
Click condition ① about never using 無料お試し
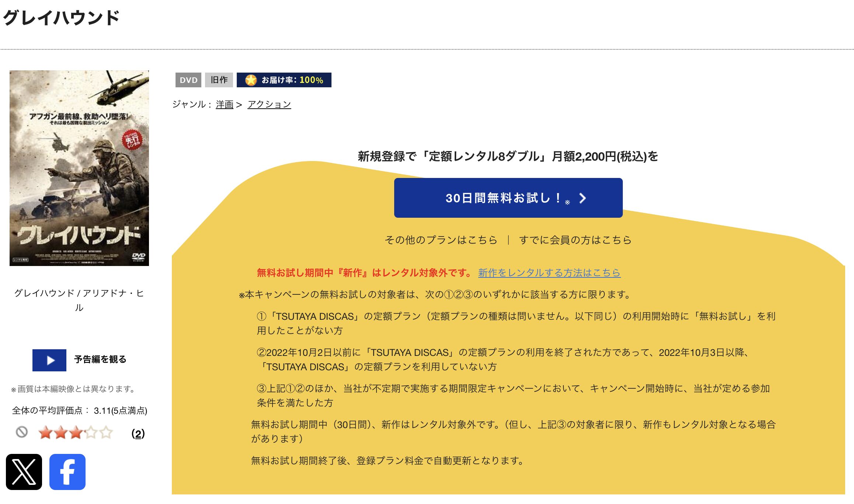(516, 323)
